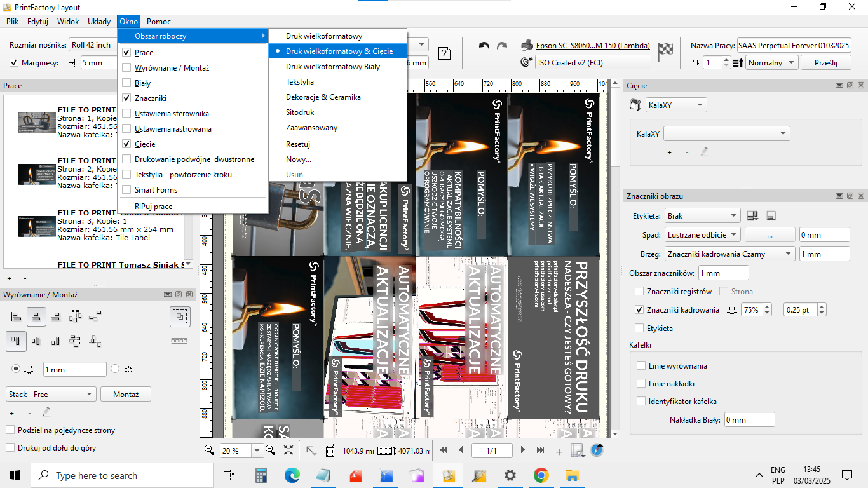Image resolution: width=868 pixels, height=488 pixels.
Task: Toggle the Biały panel checkbox in the menu
Action: (x=126, y=83)
